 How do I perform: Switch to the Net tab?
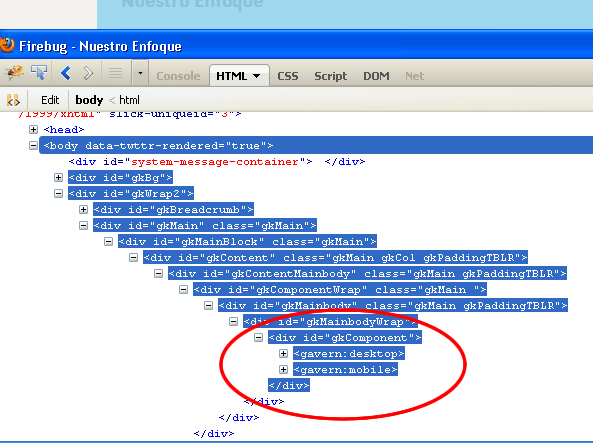pyautogui.click(x=414, y=76)
